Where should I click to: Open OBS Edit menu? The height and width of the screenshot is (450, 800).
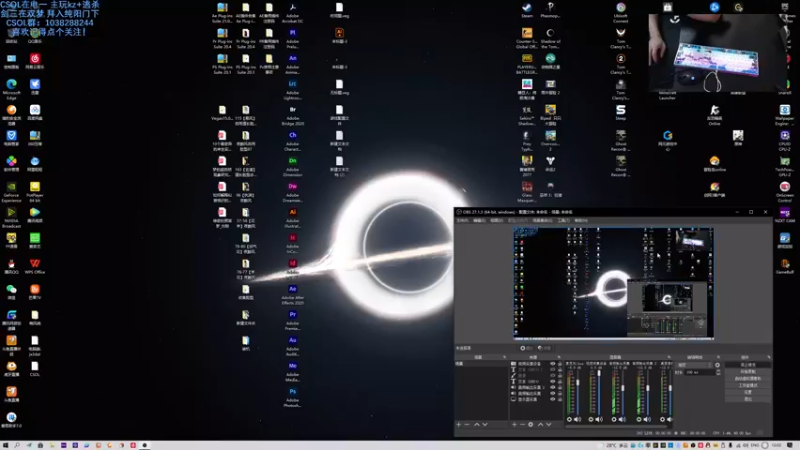[479, 220]
